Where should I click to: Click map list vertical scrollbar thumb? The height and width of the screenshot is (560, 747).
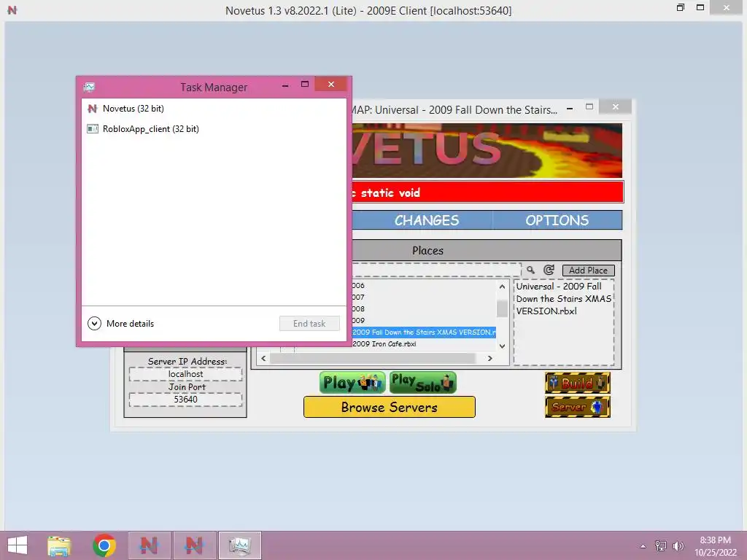tap(502, 309)
